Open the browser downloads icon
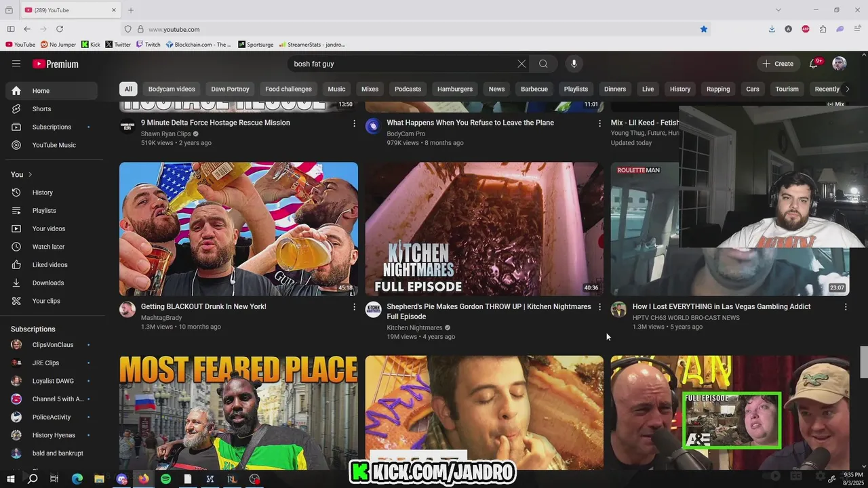This screenshot has width=868, height=488. [772, 29]
